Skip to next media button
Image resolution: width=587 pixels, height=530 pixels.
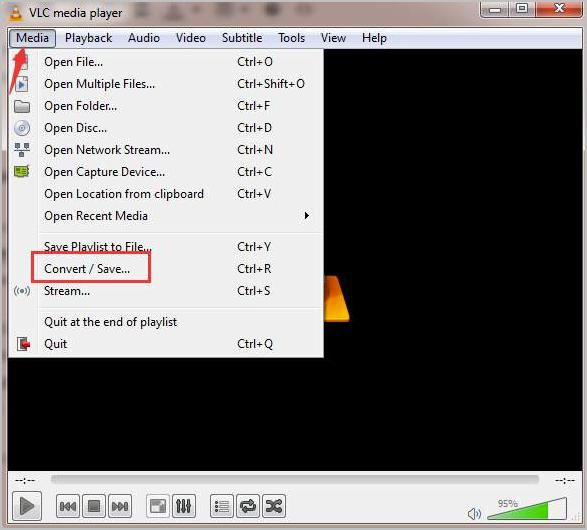coord(120,506)
